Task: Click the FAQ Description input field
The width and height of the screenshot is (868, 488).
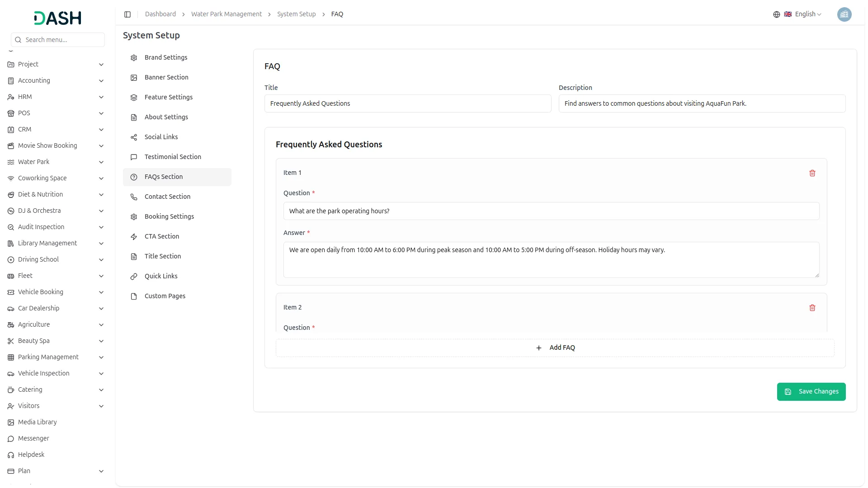Action: (x=702, y=103)
